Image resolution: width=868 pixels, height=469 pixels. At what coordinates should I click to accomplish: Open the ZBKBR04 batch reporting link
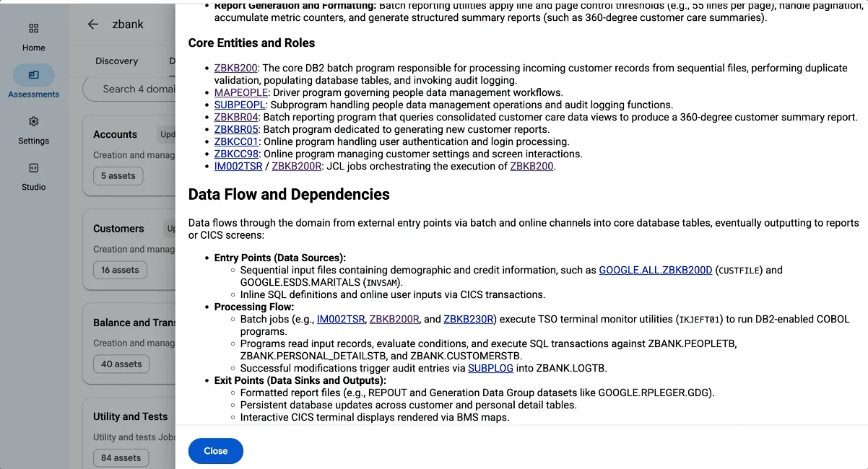(236, 117)
